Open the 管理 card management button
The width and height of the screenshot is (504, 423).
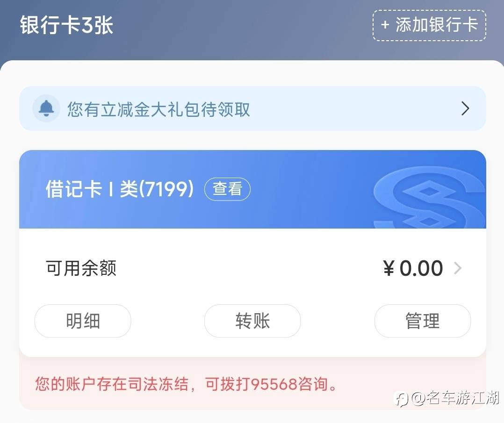(422, 321)
